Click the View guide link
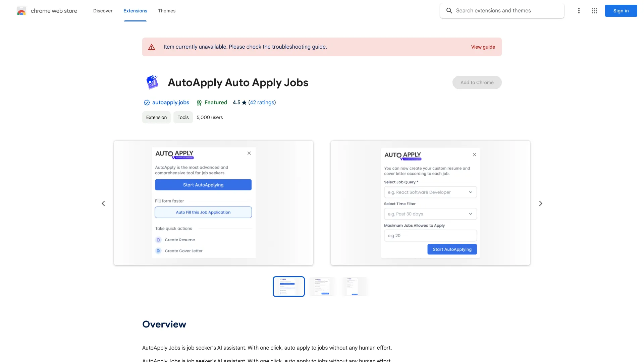 483,46
